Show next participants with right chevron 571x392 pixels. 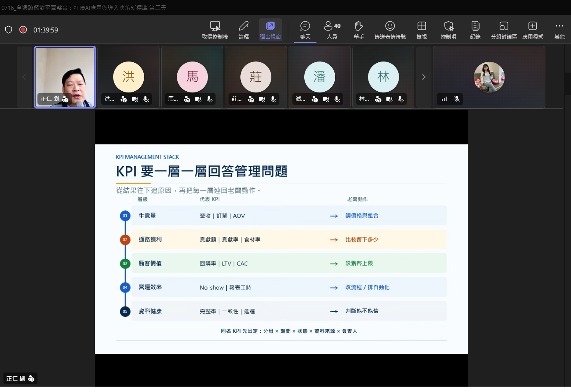click(x=423, y=77)
